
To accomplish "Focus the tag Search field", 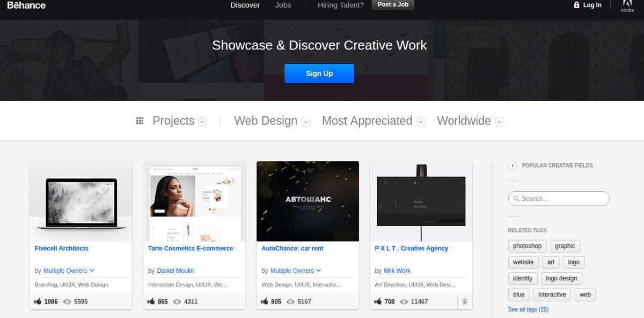I will (559, 199).
